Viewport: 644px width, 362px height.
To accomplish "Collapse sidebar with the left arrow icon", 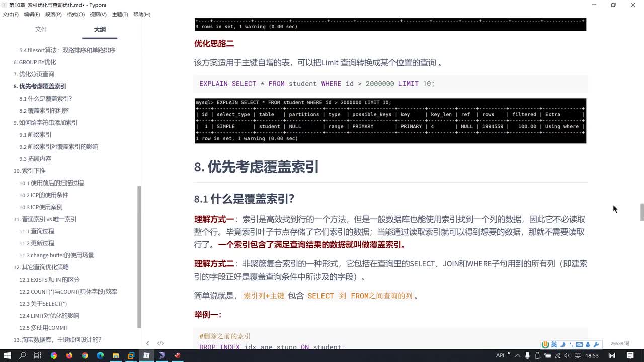I will coord(147,343).
